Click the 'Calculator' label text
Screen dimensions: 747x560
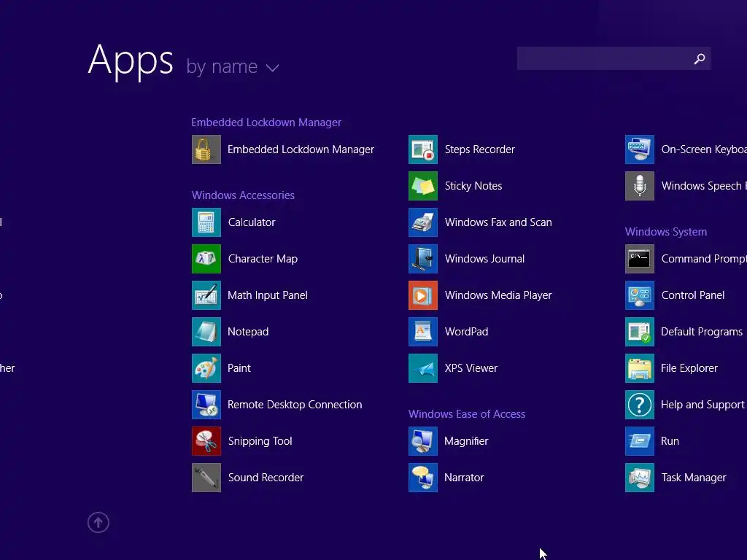(x=252, y=222)
